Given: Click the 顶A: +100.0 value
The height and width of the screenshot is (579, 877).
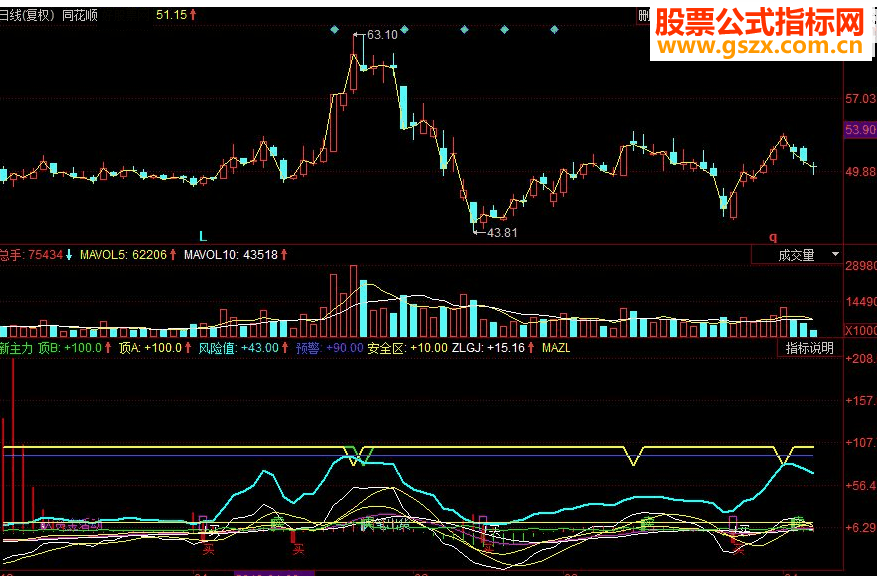Looking at the screenshot, I should (150, 348).
